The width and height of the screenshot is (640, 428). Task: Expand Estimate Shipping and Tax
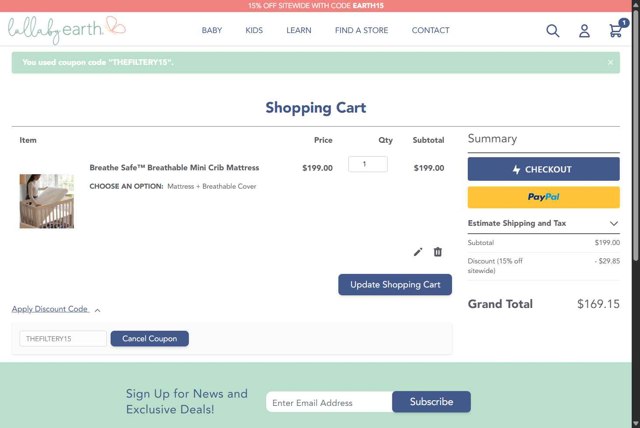(543, 223)
